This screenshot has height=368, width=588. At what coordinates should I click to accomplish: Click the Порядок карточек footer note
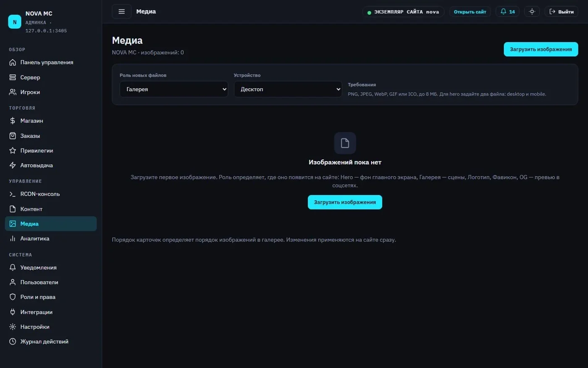point(254,240)
